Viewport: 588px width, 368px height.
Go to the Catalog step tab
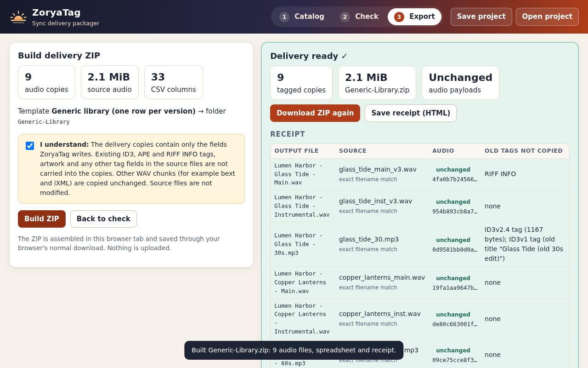coord(302,17)
